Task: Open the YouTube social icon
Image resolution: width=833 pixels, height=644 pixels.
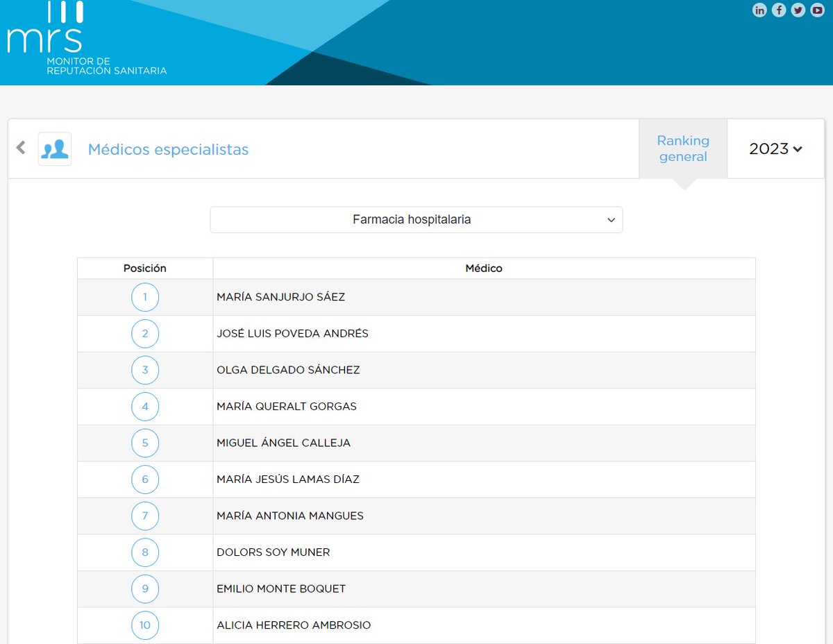Action: (818, 10)
